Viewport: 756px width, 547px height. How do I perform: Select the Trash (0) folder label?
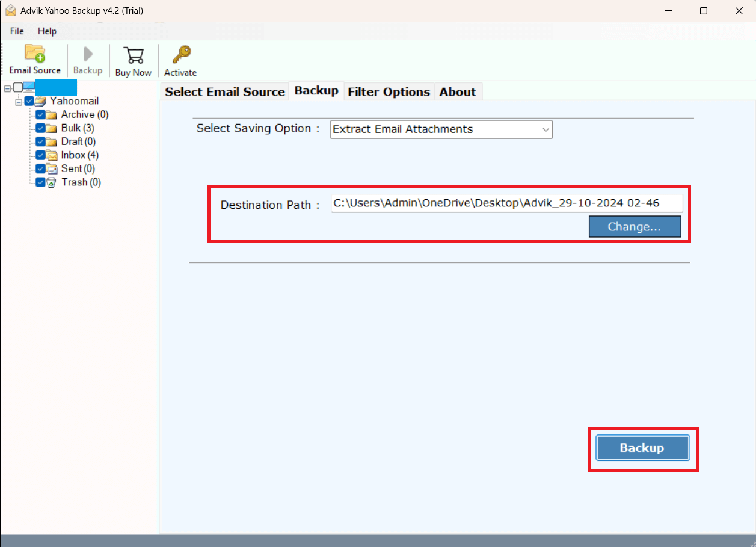point(81,182)
